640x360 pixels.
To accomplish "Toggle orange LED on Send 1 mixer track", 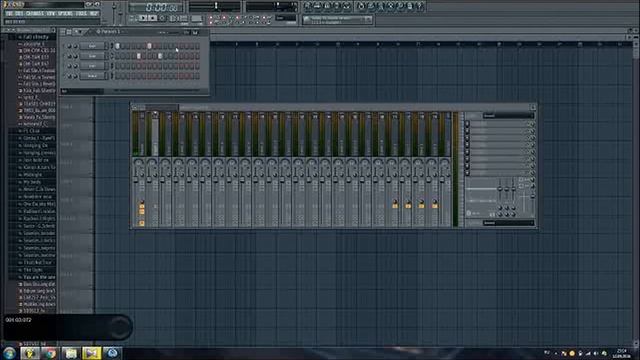I will [395, 205].
